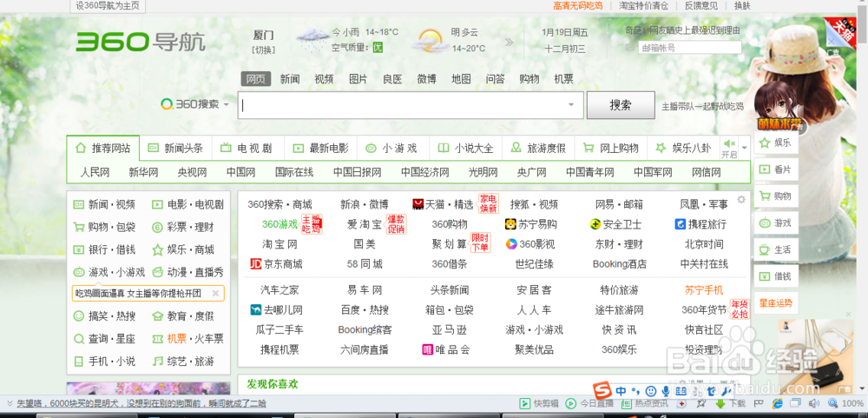Open the 机票·火车票 category link
This screenshot has height=418, width=868.
(x=187, y=339)
